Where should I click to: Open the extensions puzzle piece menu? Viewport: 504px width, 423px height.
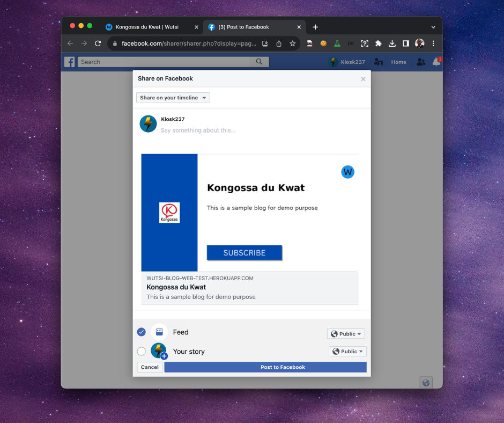379,43
